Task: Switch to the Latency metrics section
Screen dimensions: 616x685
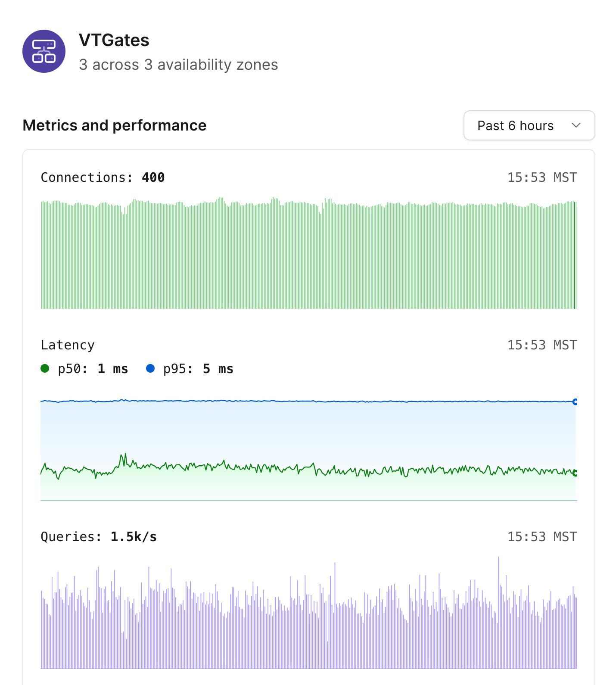Action: tap(67, 345)
